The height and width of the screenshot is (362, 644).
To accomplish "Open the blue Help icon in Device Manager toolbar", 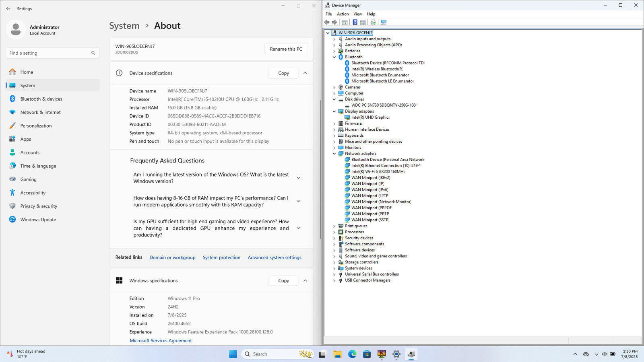I will point(355,23).
